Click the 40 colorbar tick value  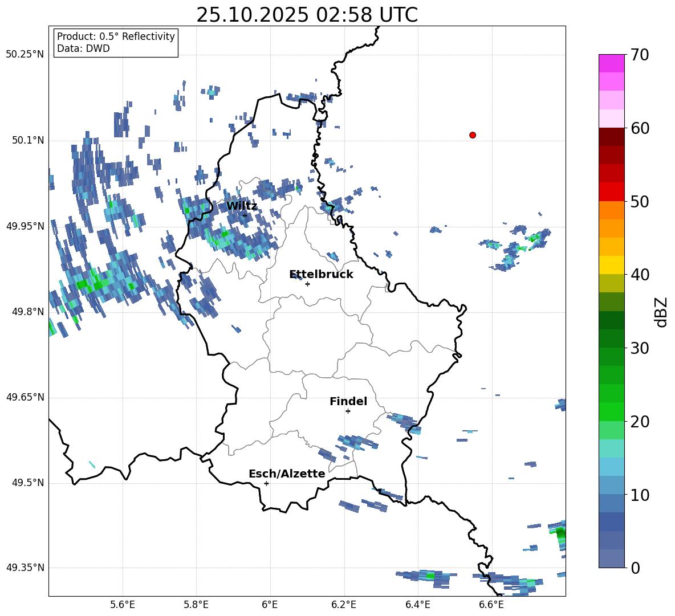click(640, 275)
